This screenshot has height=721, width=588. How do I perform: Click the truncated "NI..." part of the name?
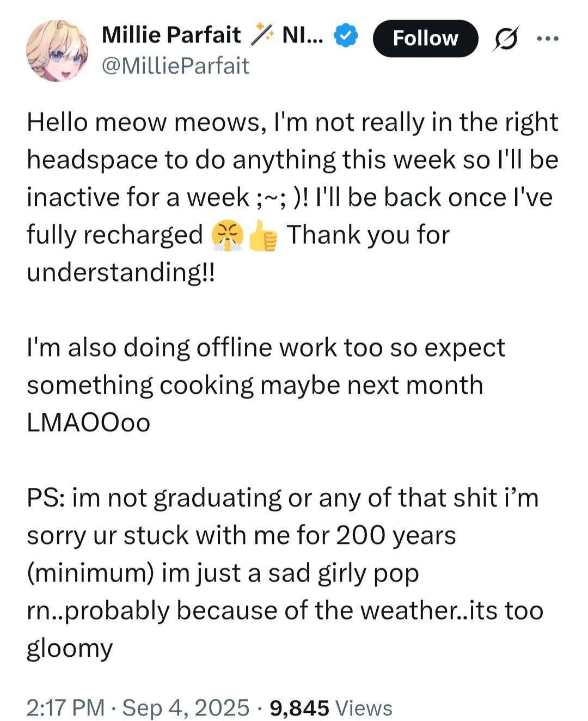303,35
